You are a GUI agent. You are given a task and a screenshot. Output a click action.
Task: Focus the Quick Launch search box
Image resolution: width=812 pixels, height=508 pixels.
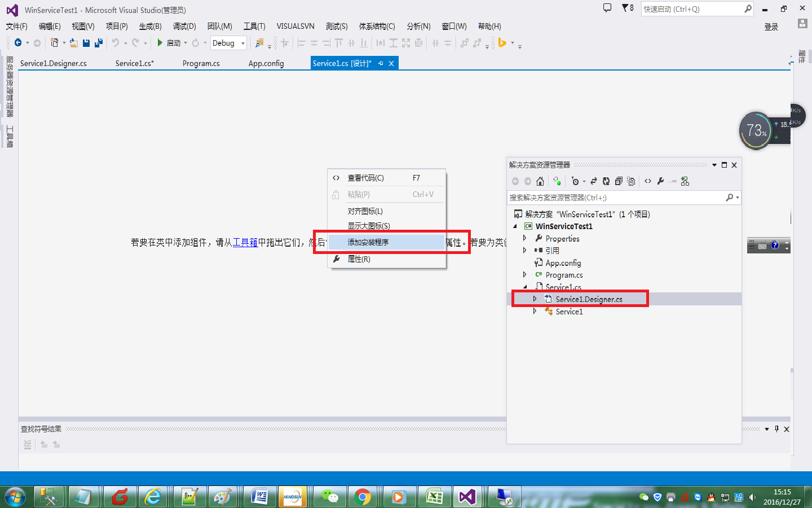tap(698, 9)
